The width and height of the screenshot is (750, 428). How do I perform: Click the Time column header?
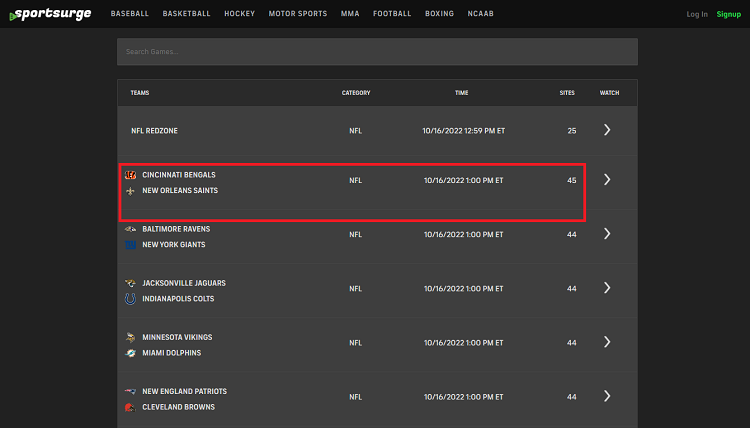pyautogui.click(x=462, y=93)
